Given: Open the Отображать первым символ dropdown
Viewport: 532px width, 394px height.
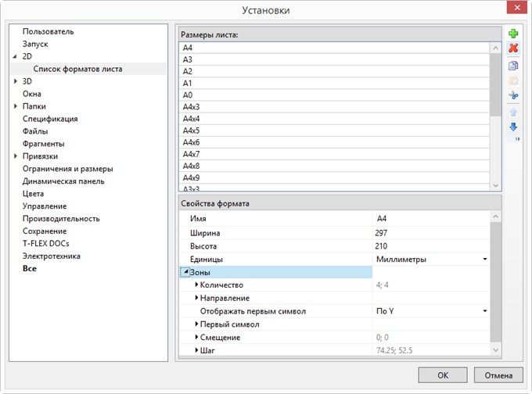Looking at the screenshot, I should (431, 311).
